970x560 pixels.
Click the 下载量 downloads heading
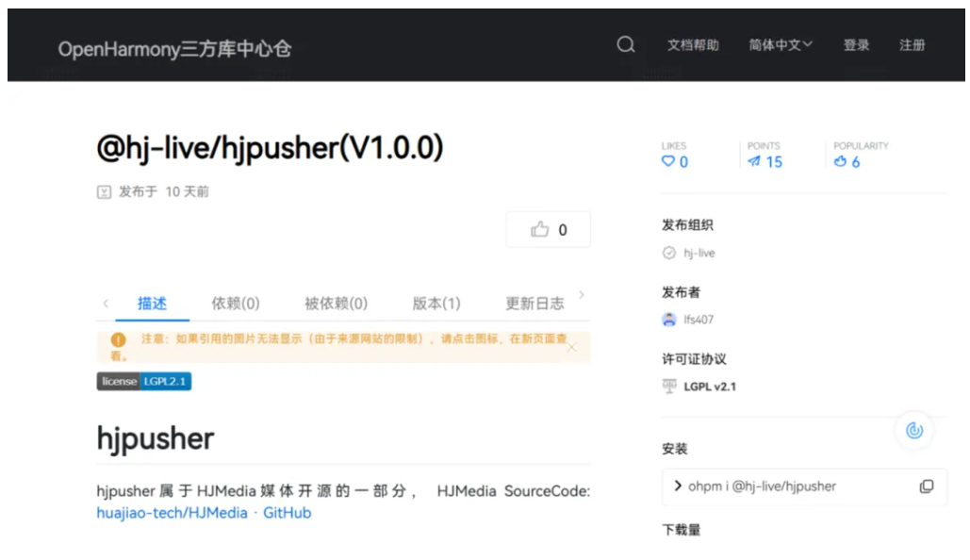tap(682, 530)
